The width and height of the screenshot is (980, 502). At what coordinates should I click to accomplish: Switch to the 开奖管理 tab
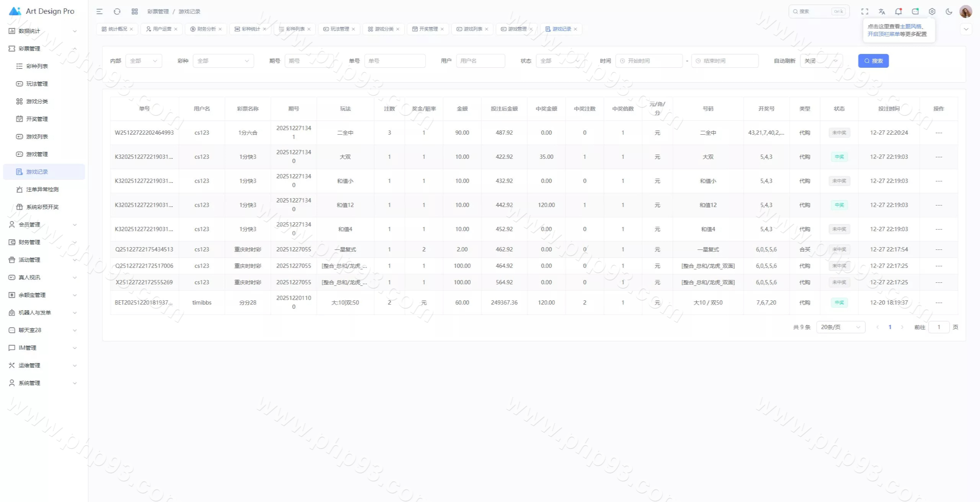(x=428, y=29)
